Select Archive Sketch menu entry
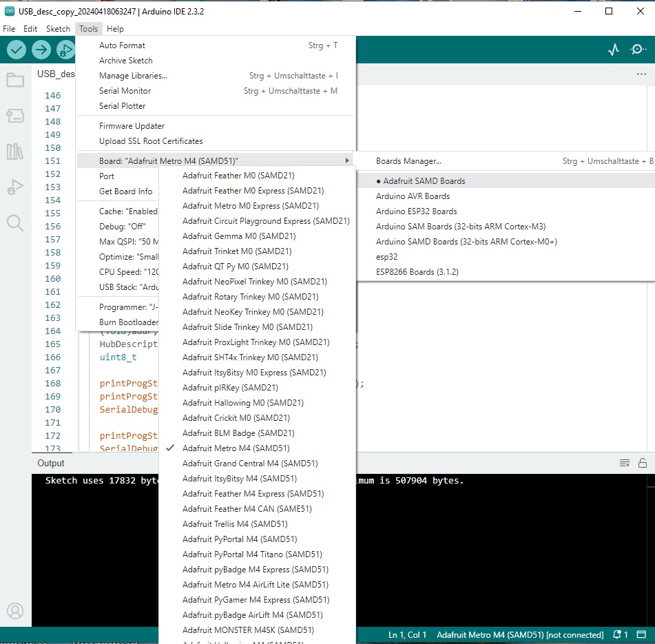The image size is (655, 644). click(x=216, y=61)
